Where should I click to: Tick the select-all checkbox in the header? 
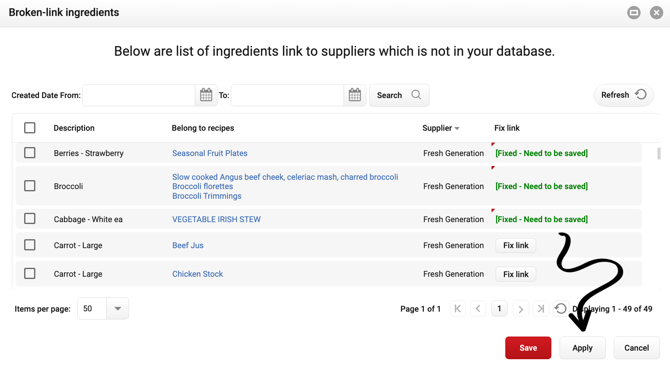[x=29, y=128]
